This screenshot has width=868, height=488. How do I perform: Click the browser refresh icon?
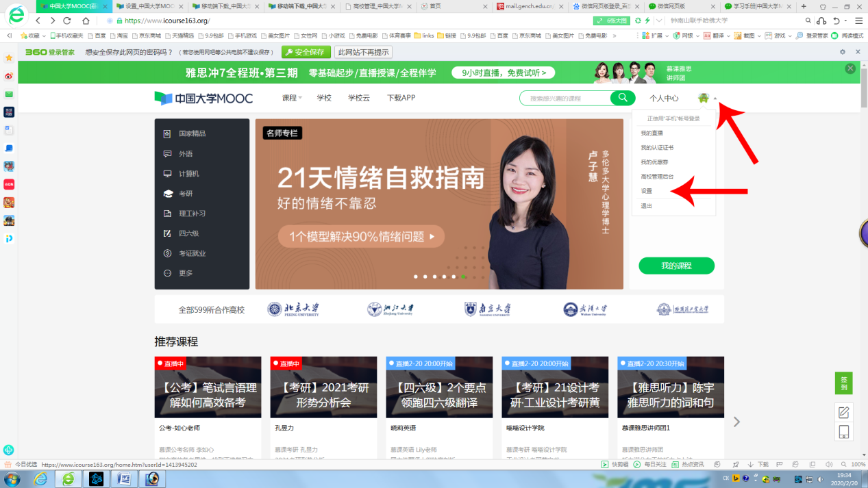click(67, 21)
